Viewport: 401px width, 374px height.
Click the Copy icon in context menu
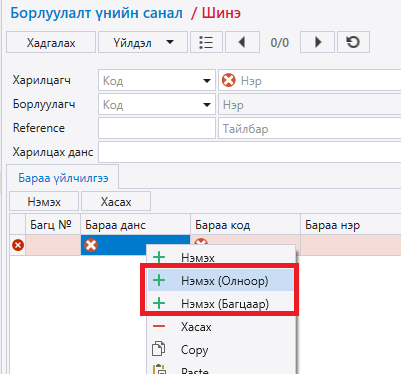[159, 349]
